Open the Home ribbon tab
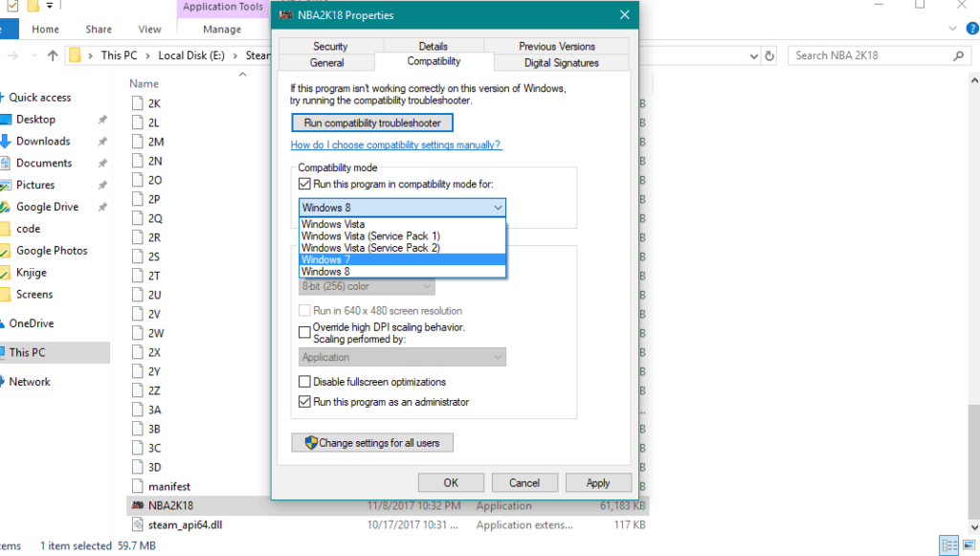980x556 pixels. click(x=45, y=30)
